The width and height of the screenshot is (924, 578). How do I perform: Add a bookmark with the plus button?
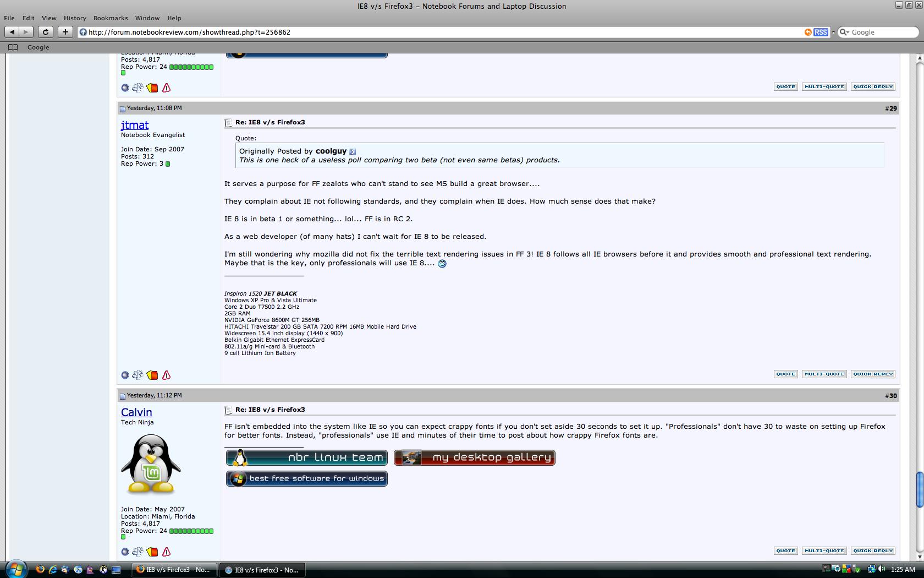click(x=65, y=32)
